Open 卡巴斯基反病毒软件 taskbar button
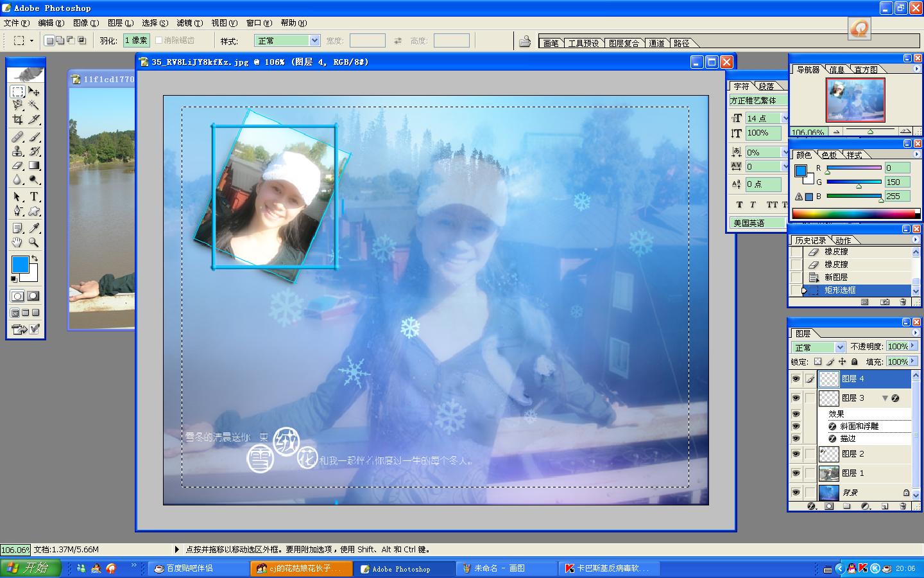Image resolution: width=924 pixels, height=578 pixels. 610,568
